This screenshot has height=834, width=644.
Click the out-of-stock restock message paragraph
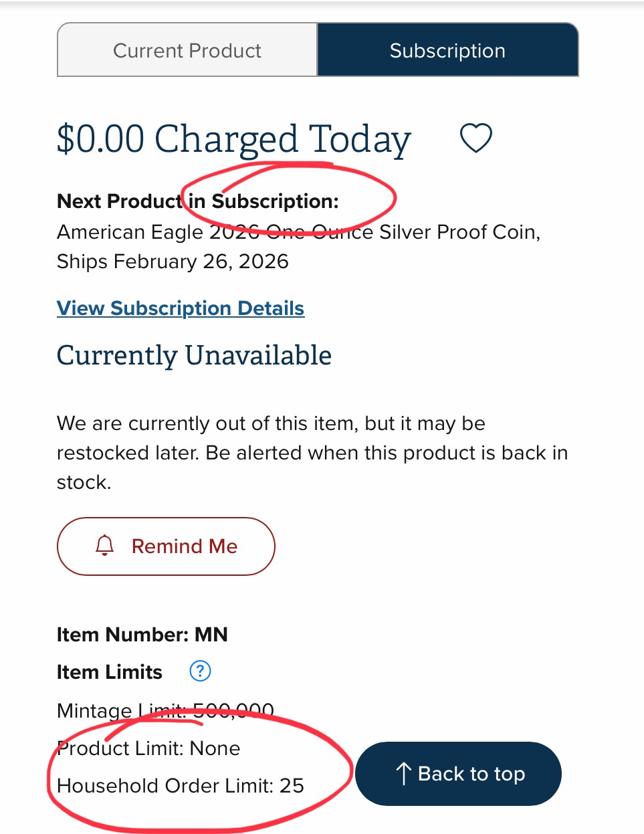312,453
